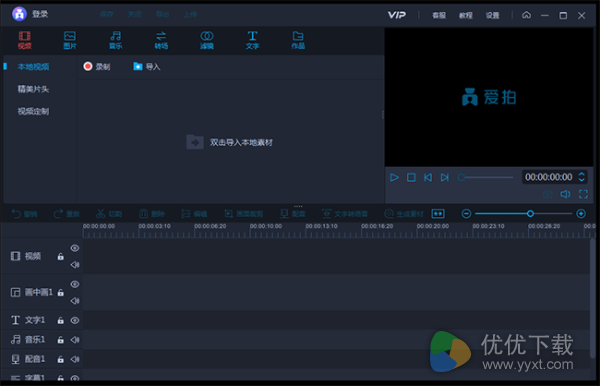Open the 视频 (Video) media tab

pos(24,40)
